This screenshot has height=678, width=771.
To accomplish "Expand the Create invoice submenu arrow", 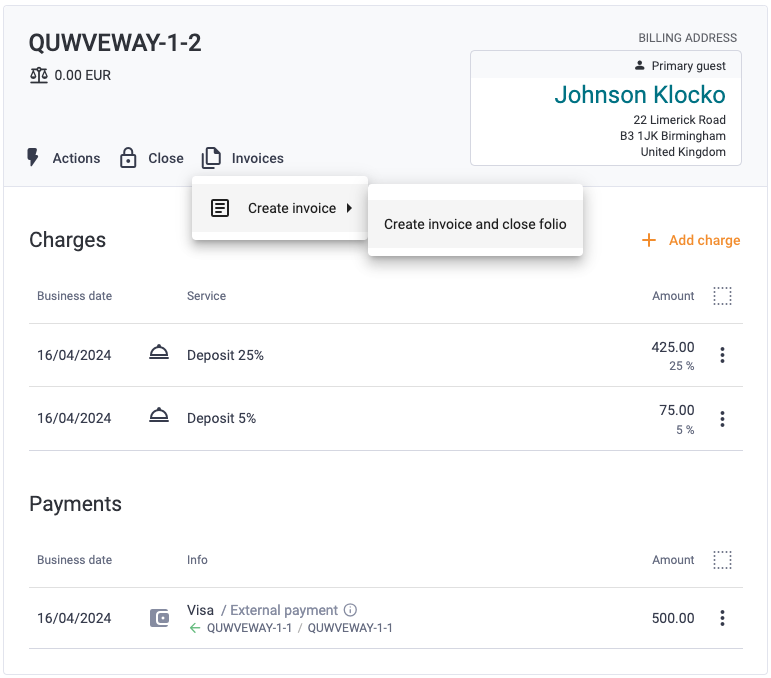I will pyautogui.click(x=349, y=208).
